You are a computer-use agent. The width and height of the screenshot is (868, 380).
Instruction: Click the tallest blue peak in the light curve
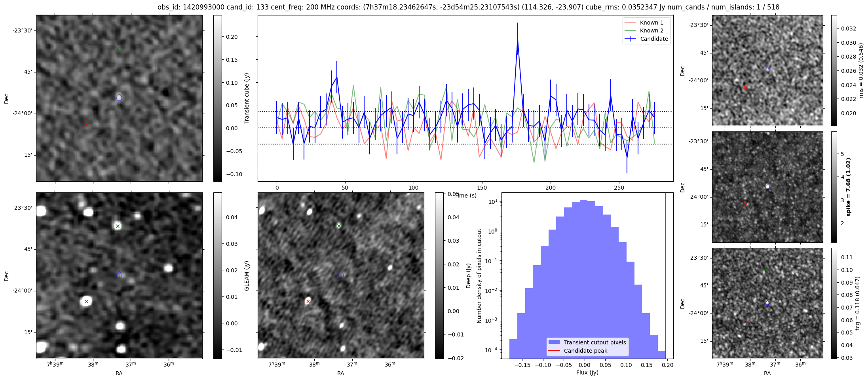pyautogui.click(x=517, y=40)
